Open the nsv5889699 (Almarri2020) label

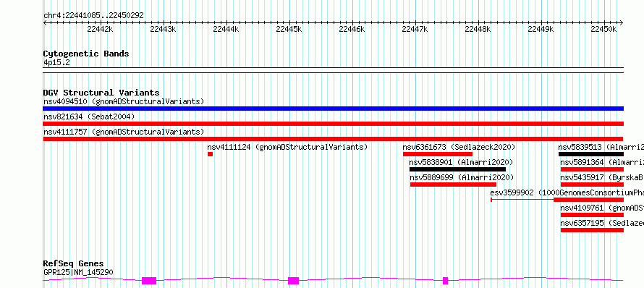[462, 177]
